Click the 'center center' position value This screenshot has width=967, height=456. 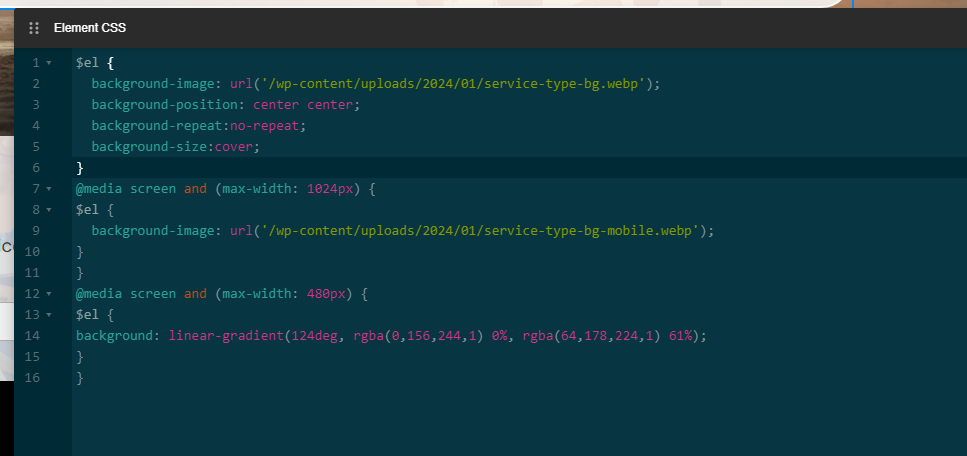click(306, 105)
